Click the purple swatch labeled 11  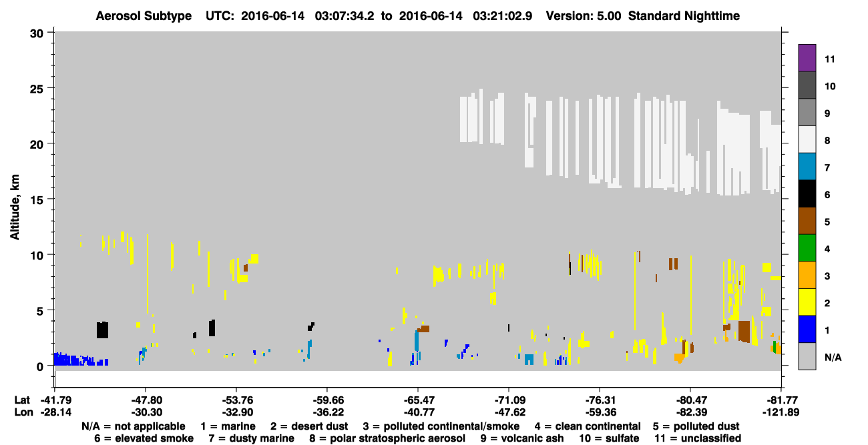click(x=807, y=58)
